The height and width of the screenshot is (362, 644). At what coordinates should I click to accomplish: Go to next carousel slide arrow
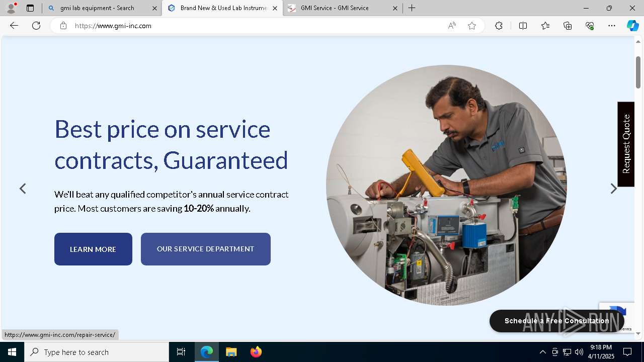point(613,189)
